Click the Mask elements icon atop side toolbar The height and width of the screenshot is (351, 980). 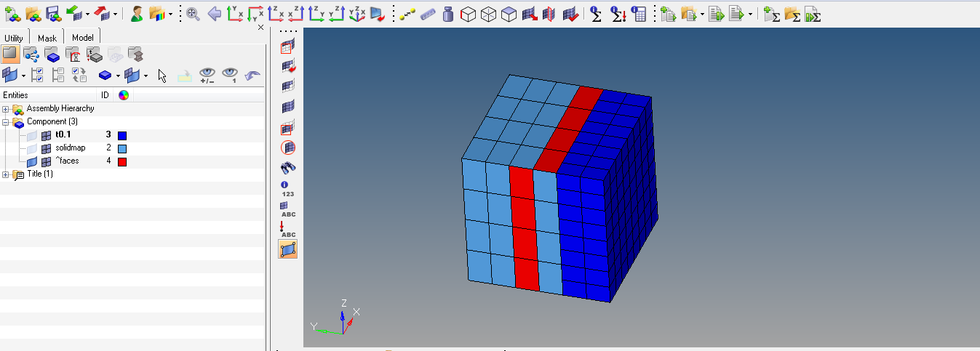(x=288, y=47)
